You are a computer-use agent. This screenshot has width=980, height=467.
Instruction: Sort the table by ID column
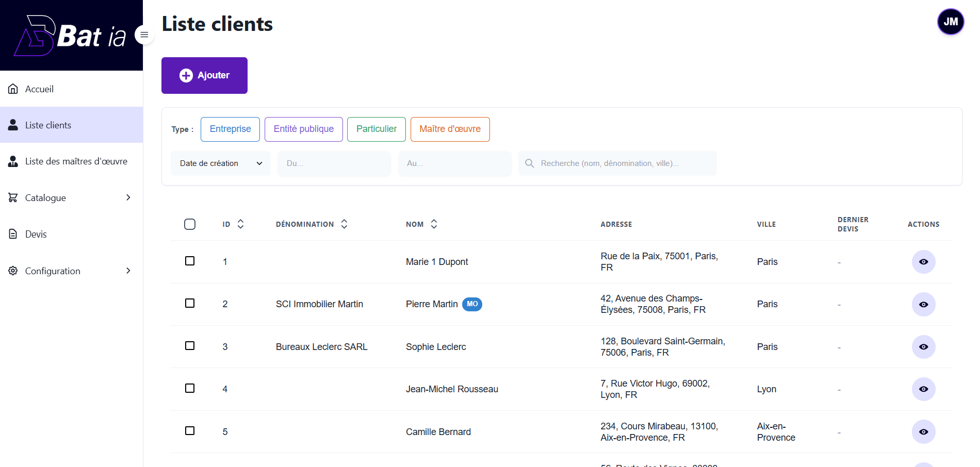click(240, 224)
